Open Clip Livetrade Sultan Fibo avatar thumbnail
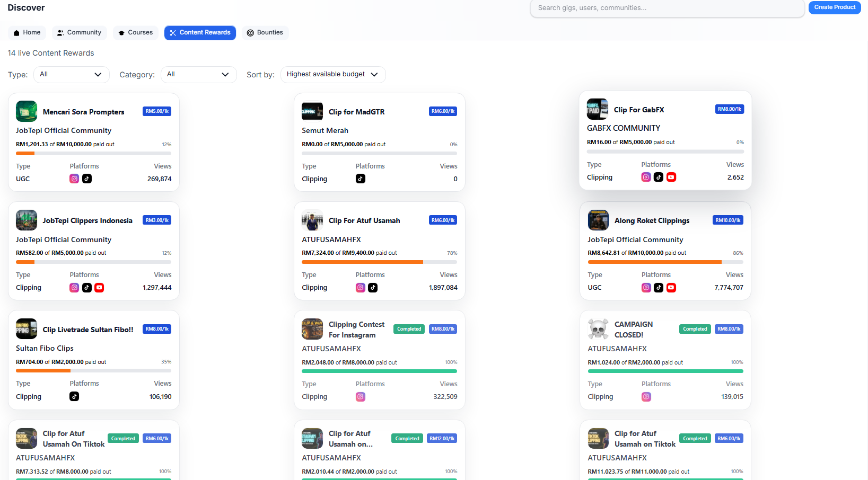The image size is (868, 480). point(27,329)
